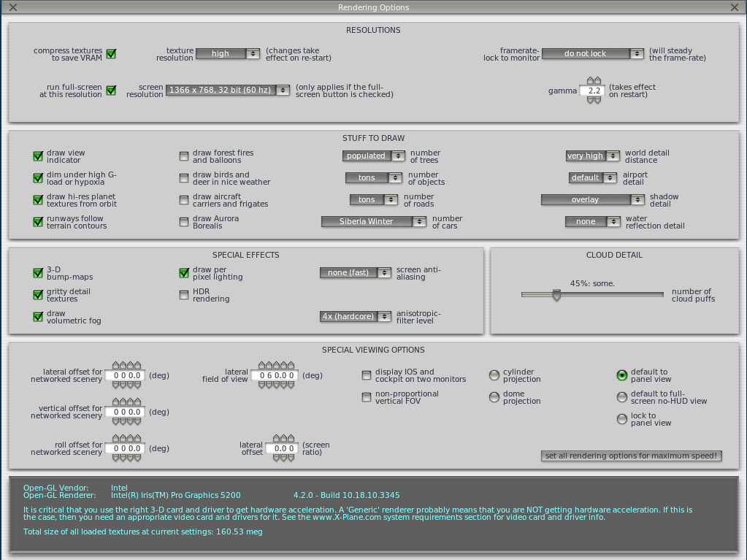Toggle draw per pixel lighting
Screen dimensions: 747x560
pyautogui.click(x=184, y=273)
